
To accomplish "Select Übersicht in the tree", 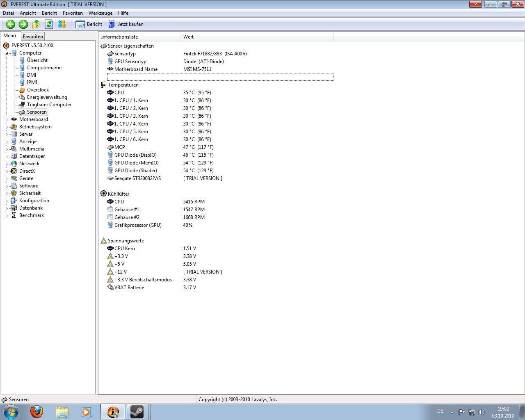I will click(x=37, y=60).
